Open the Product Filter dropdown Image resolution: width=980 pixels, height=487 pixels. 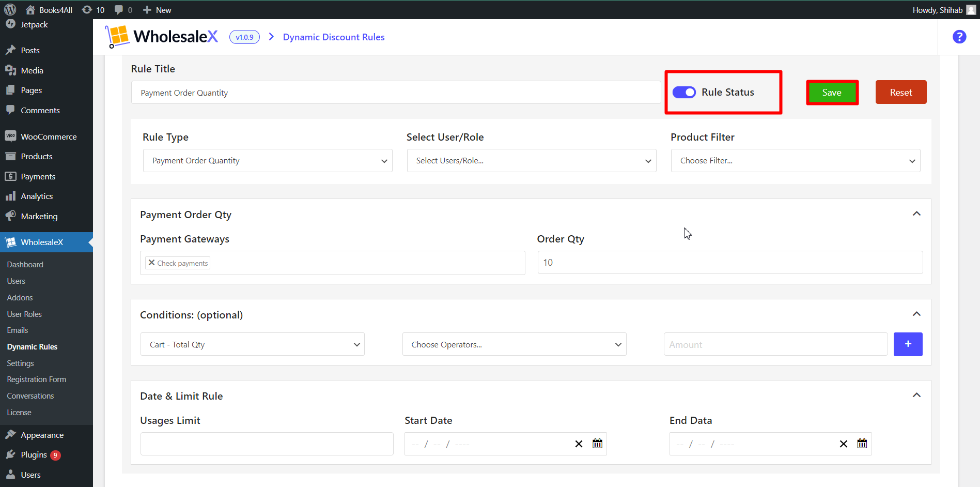click(796, 161)
